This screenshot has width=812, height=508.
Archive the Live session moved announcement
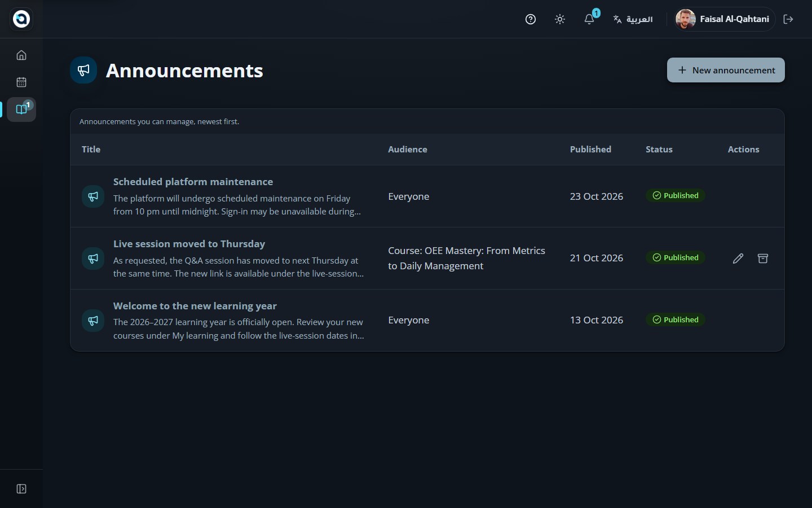point(763,259)
